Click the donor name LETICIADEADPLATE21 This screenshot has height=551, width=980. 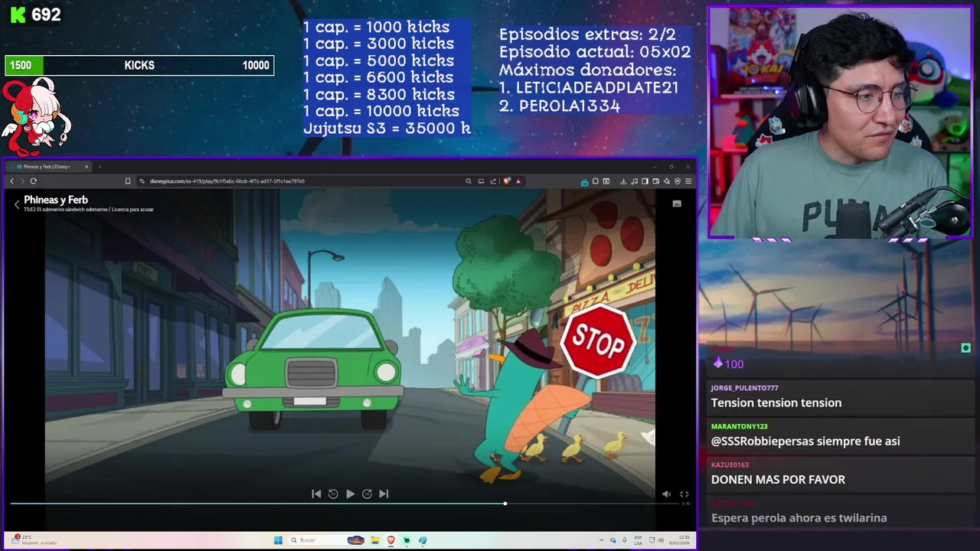[x=597, y=88]
